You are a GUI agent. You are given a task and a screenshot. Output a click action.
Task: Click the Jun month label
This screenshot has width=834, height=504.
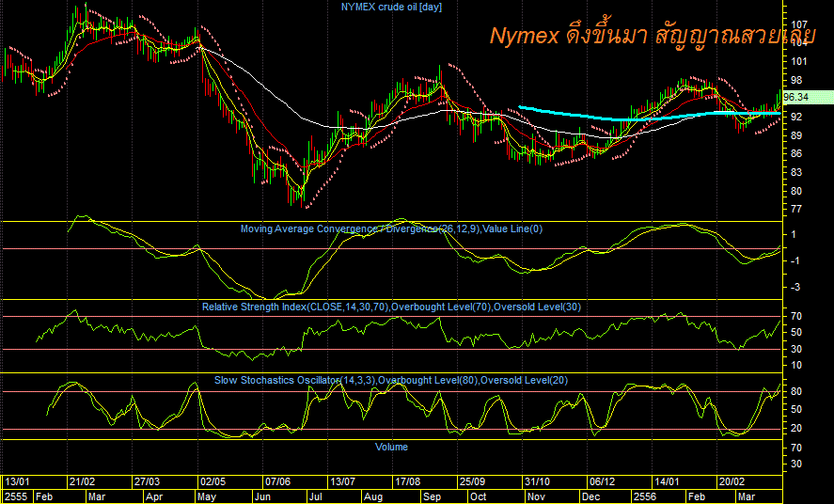point(262,496)
